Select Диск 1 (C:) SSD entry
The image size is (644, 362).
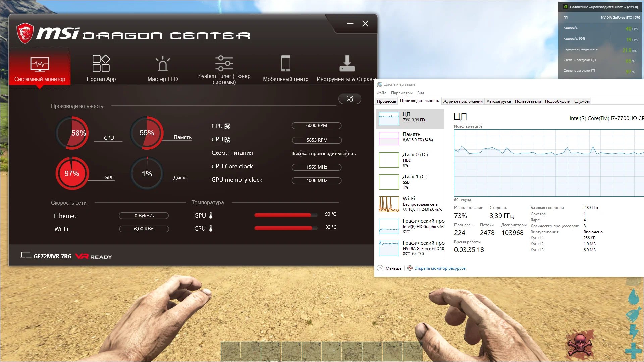point(410,181)
